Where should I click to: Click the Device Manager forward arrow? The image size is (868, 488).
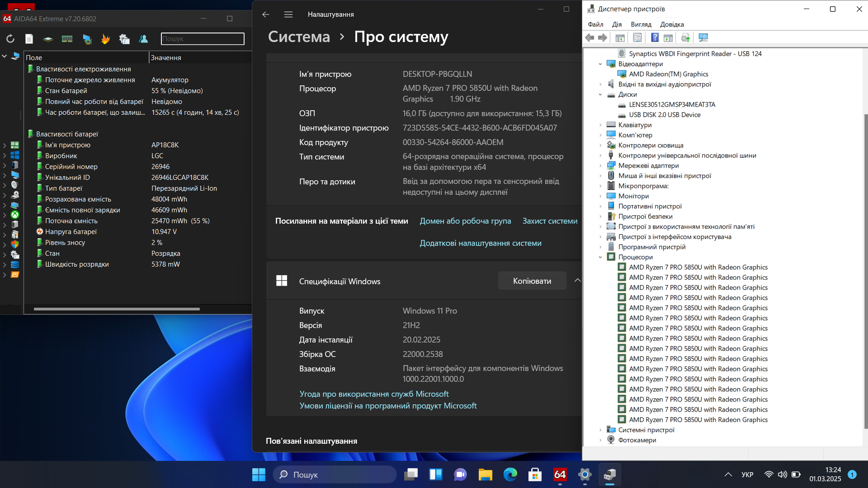pos(602,38)
